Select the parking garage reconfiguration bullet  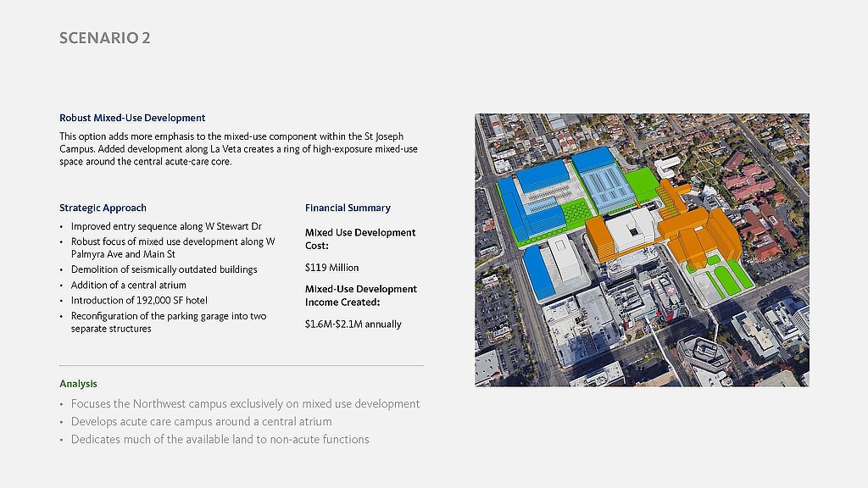168,322
